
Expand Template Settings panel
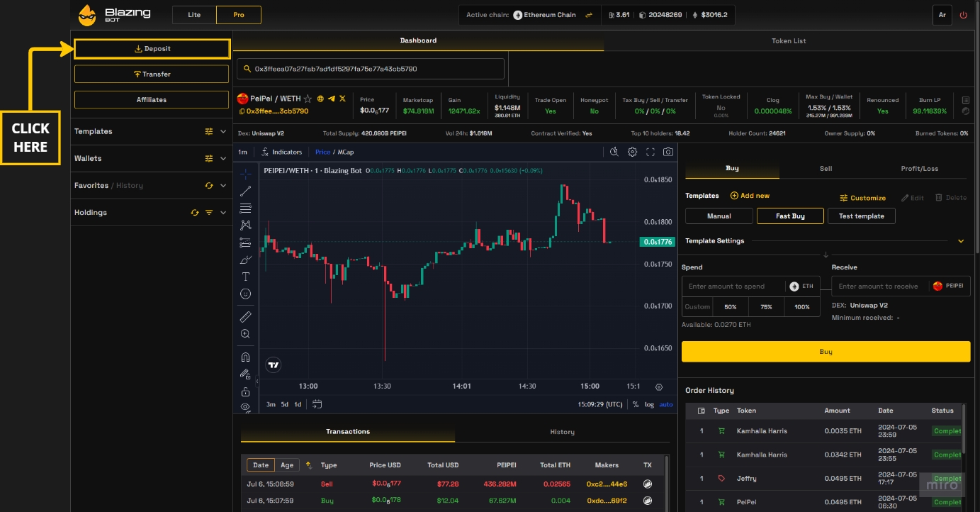click(961, 241)
